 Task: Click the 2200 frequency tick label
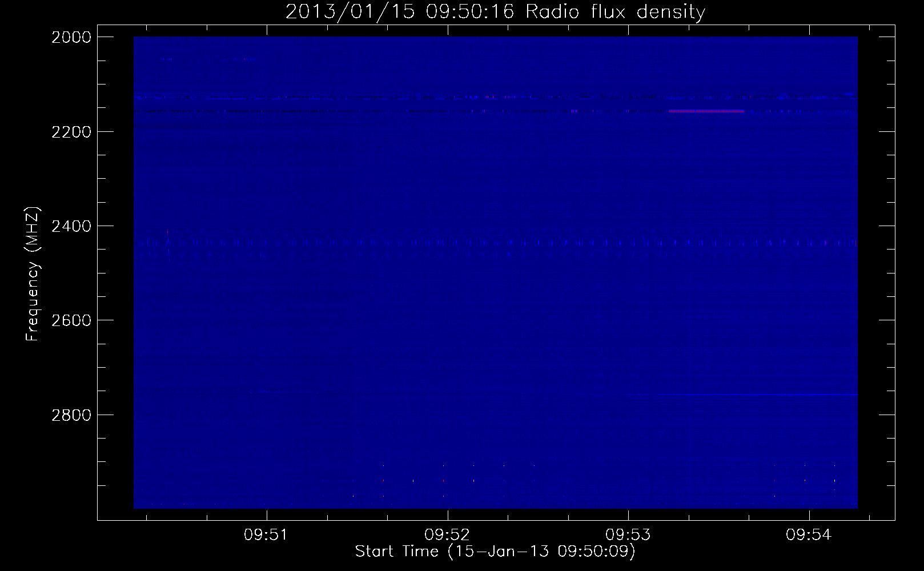[71, 132]
